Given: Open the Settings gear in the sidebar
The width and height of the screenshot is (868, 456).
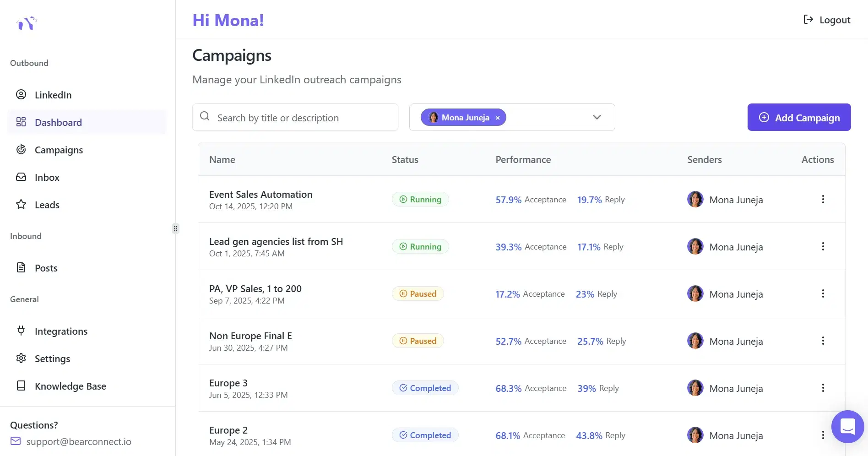Looking at the screenshot, I should [x=52, y=358].
